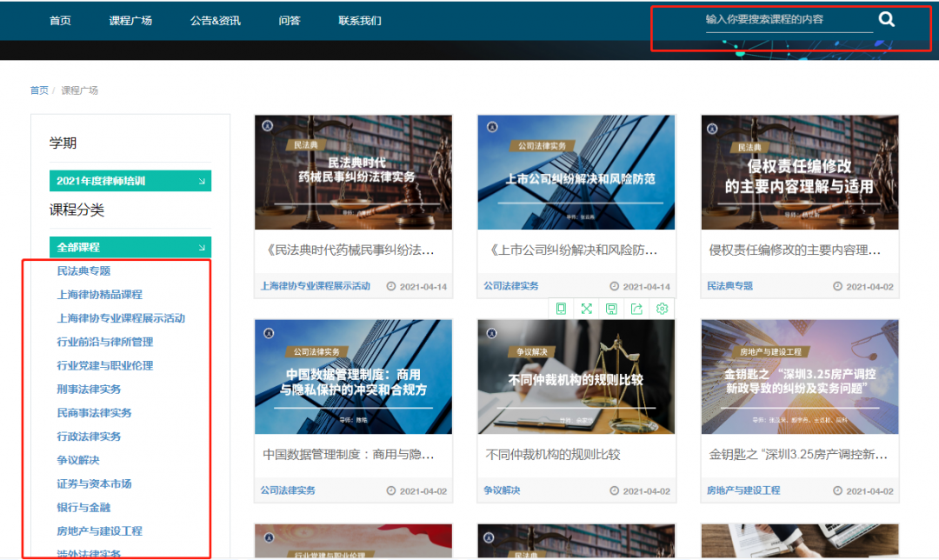This screenshot has width=939, height=560.
Task: Click title 侵权责任编修改的主要内容理… below thumbnail
Action: [x=795, y=250]
